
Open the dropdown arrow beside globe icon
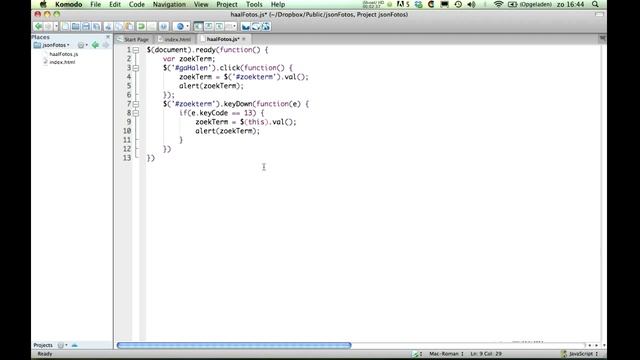click(x=187, y=27)
